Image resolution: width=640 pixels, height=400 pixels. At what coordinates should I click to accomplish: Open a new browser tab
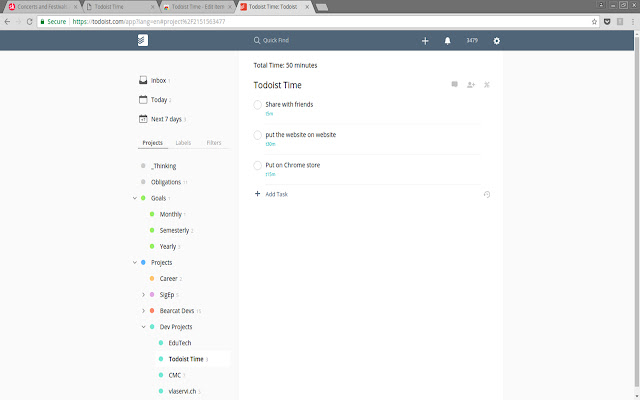coord(322,7)
